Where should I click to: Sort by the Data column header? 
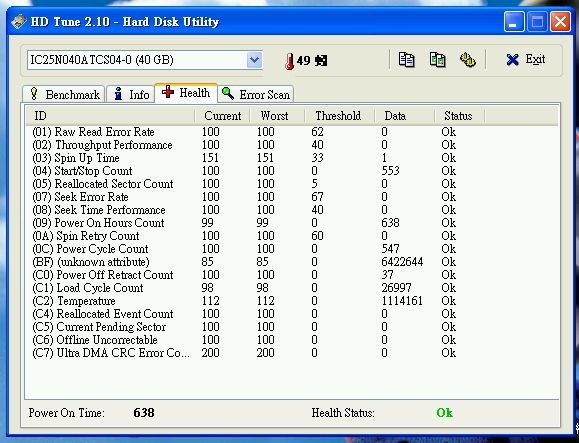tap(405, 116)
